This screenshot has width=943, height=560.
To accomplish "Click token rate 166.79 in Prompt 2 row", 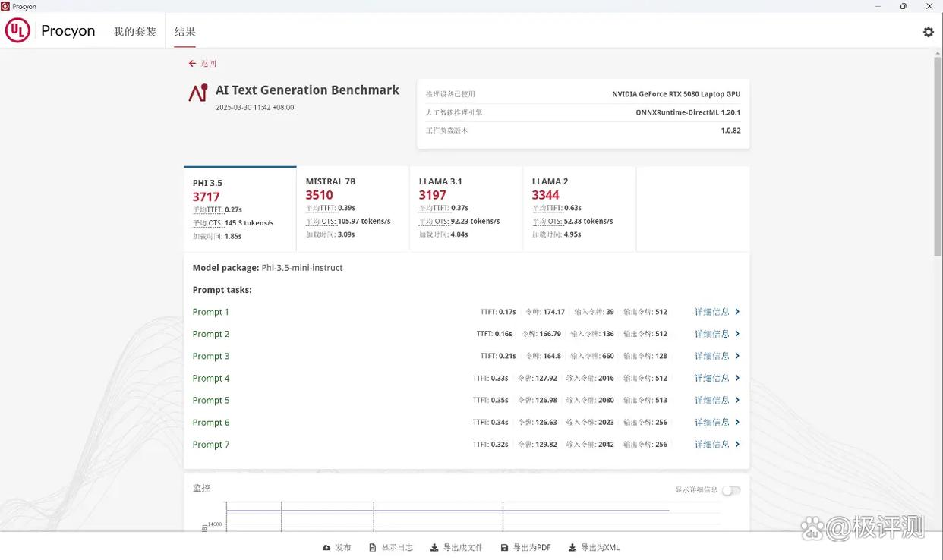I will tap(550, 334).
